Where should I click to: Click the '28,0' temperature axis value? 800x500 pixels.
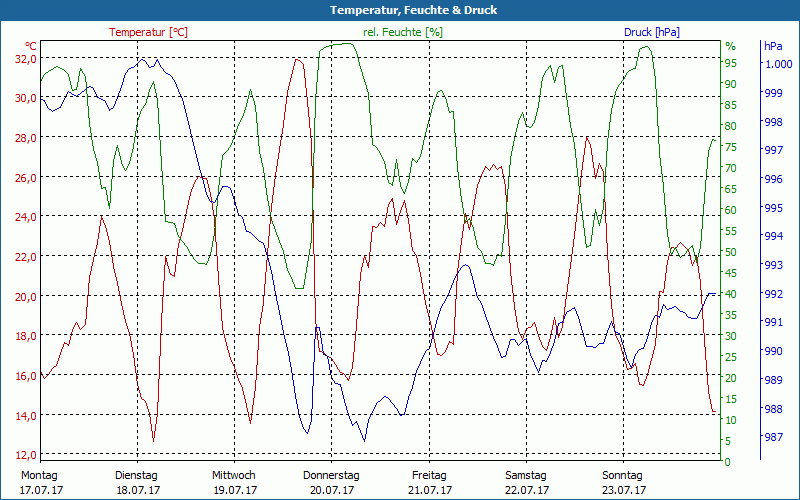(x=26, y=138)
